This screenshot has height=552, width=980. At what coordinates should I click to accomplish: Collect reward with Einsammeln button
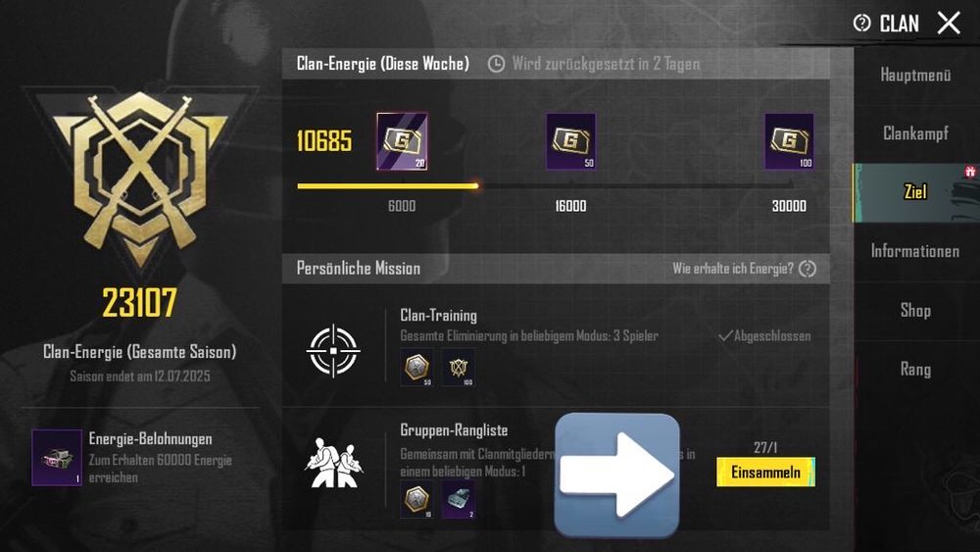tap(765, 472)
